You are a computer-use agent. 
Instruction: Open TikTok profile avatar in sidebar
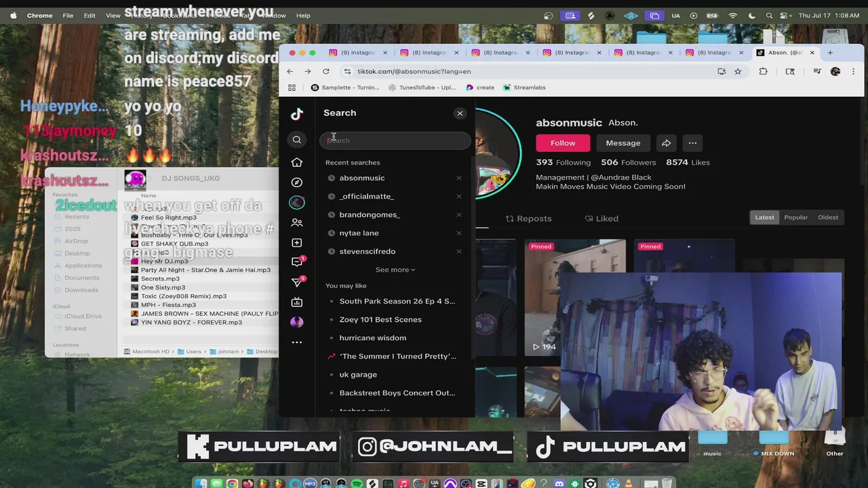[297, 322]
